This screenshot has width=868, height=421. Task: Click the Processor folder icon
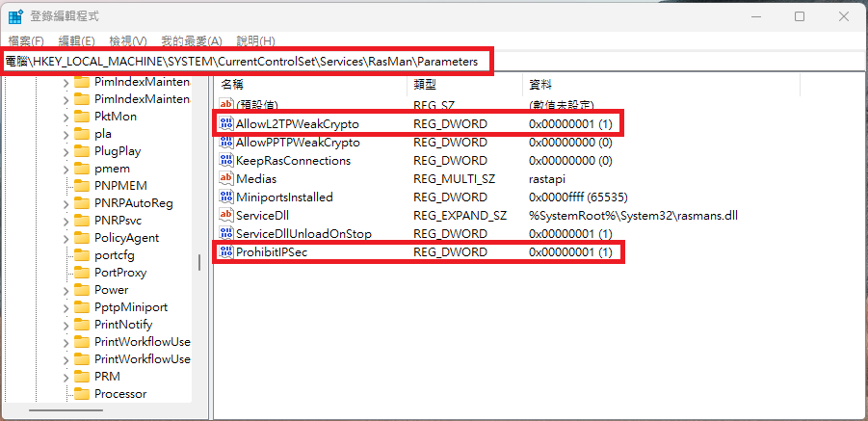point(82,394)
